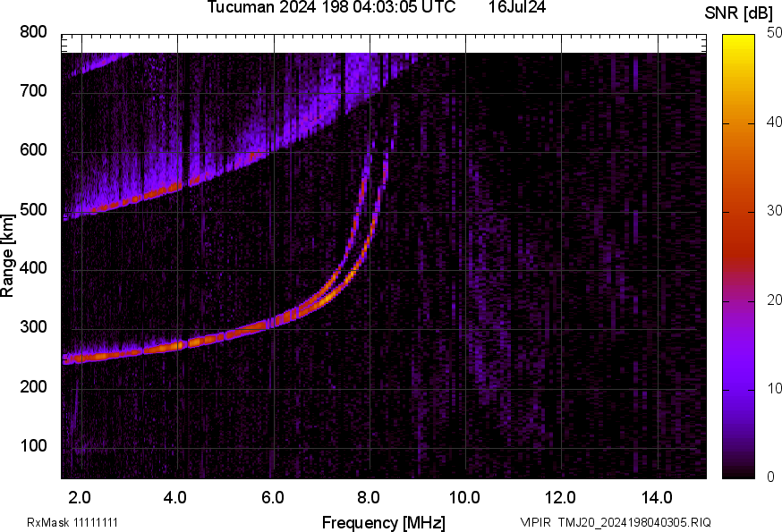Click the range tick label 600
The height and width of the screenshot is (532, 782).
click(x=33, y=150)
